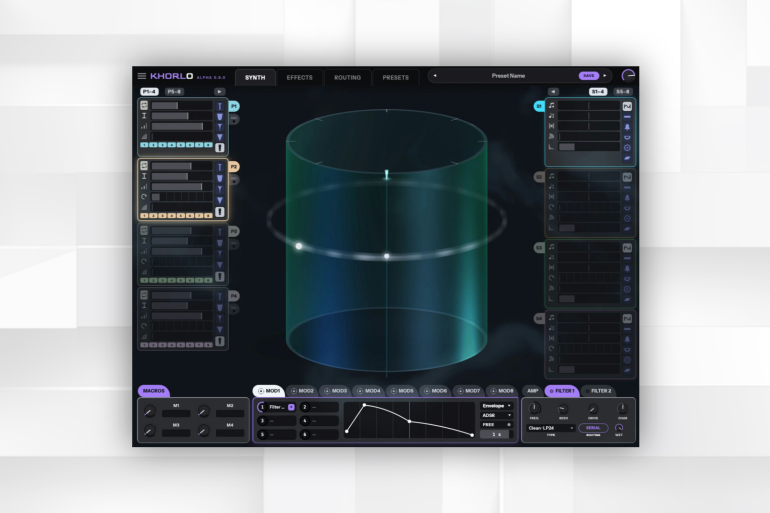Click the decay curve icon in S1 panel

click(551, 147)
